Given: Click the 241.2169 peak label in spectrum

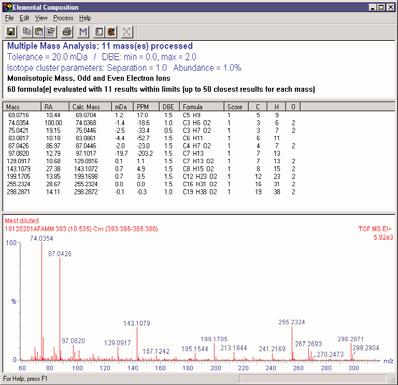Looking at the screenshot, I should (272, 349).
